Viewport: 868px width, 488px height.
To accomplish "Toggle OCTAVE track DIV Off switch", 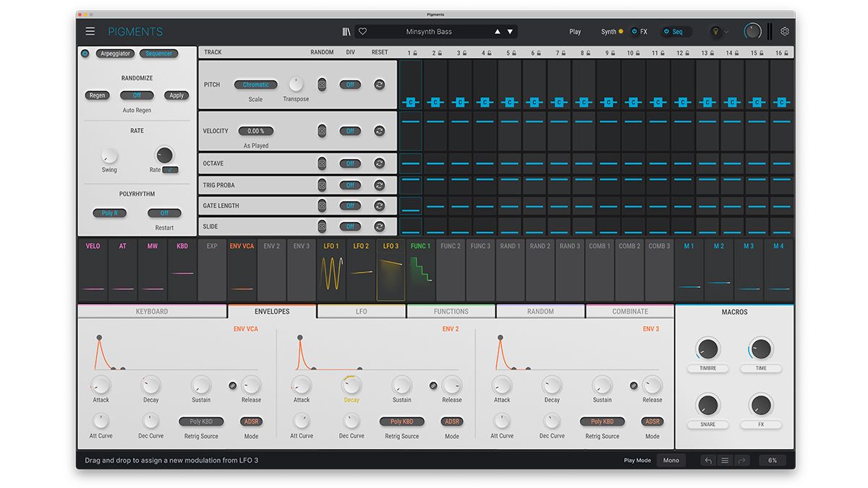I will [x=350, y=163].
